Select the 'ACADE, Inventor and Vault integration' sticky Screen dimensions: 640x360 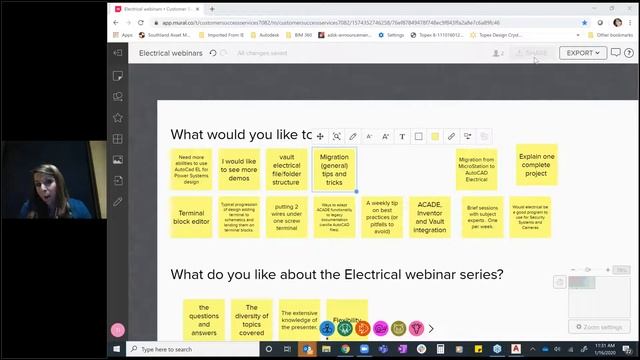pos(429,217)
